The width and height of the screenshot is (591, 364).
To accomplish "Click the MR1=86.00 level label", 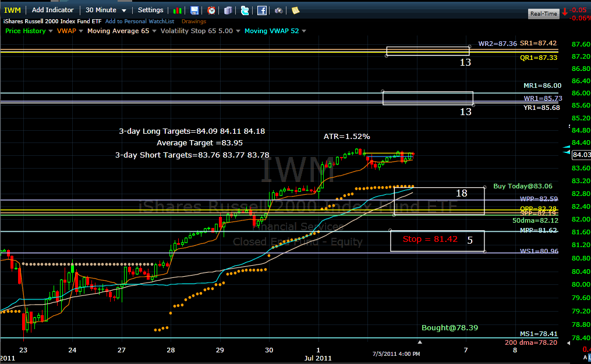I will click(x=542, y=86).
